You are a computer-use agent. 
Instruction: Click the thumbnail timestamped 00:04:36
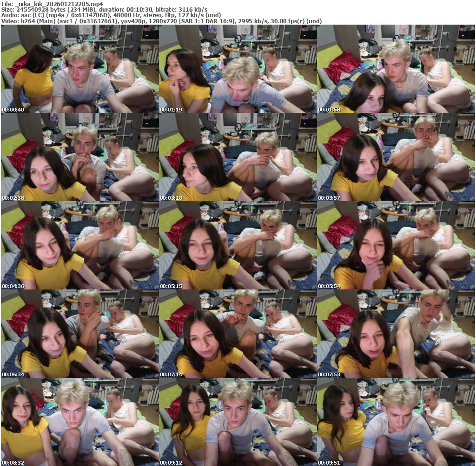tap(79, 245)
